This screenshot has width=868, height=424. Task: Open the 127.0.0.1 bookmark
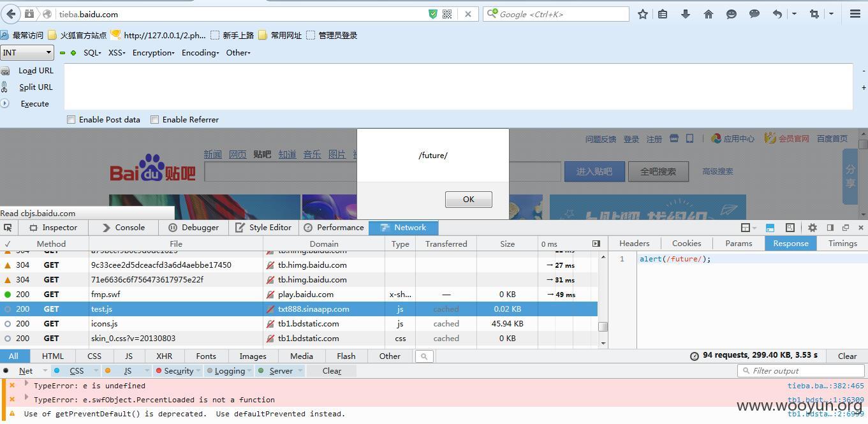click(x=158, y=36)
